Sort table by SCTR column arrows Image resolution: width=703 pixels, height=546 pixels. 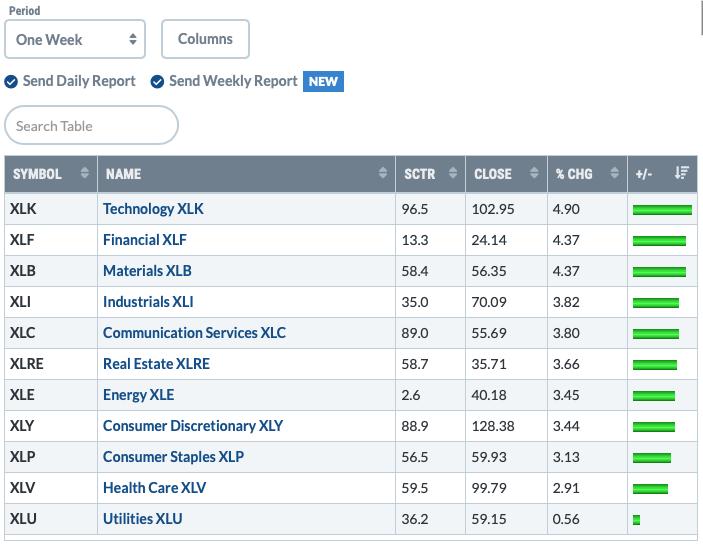pyautogui.click(x=453, y=173)
